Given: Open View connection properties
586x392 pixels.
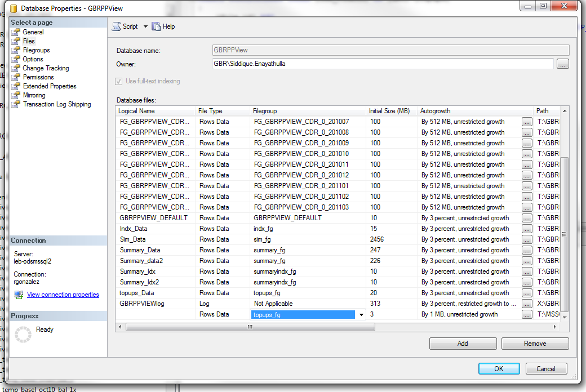Looking at the screenshot, I should (x=63, y=294).
